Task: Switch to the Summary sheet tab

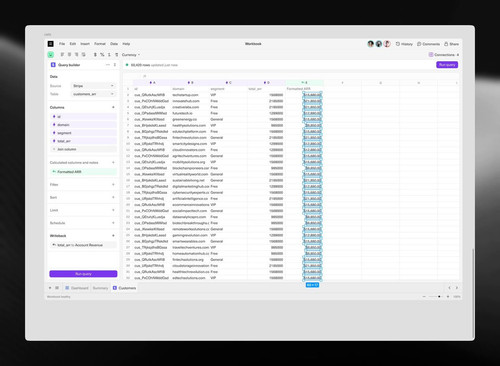Action: point(100,288)
